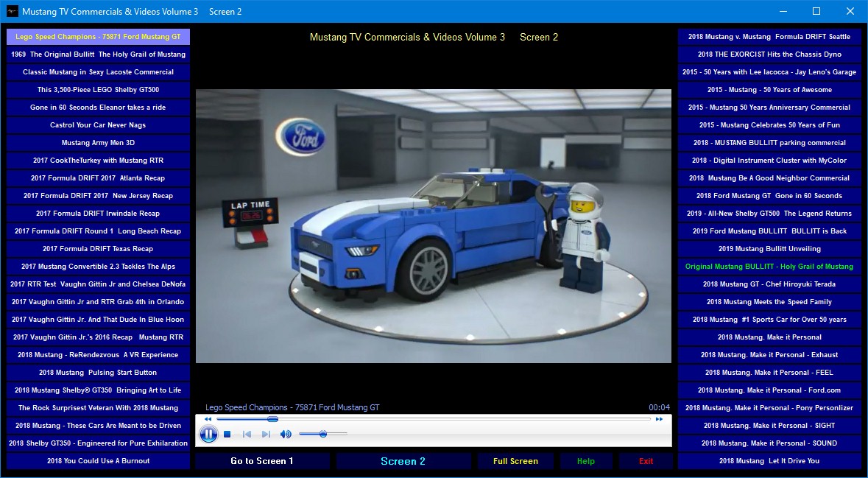Play 2017 Formula DRIFT New Jersey Recap

click(x=98, y=196)
